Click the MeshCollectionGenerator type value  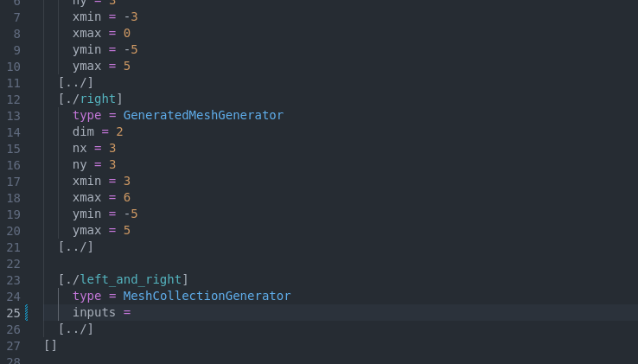tap(207, 296)
